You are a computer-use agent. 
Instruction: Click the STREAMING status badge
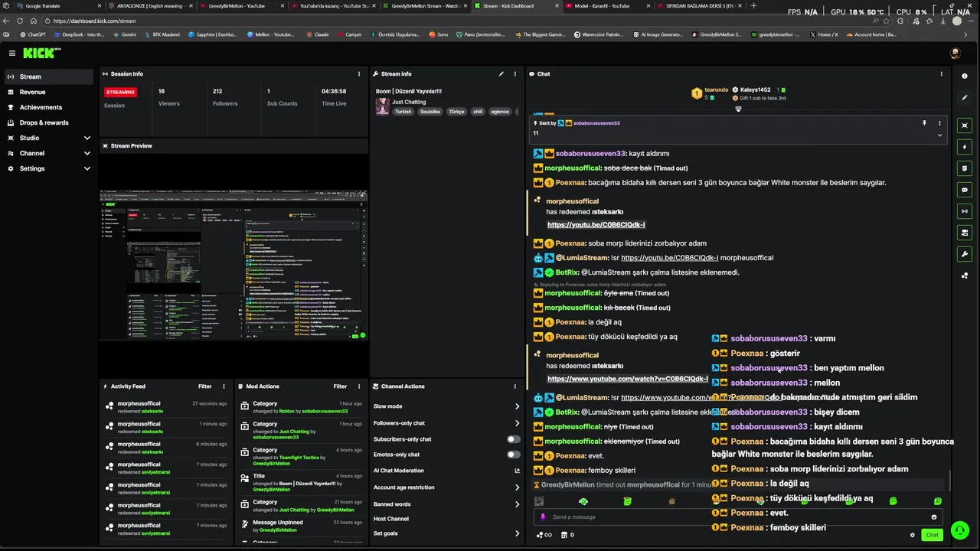[x=120, y=92]
